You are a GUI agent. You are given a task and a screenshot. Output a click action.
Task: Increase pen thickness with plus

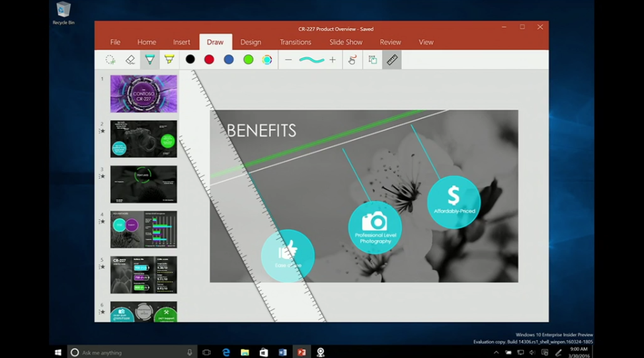coord(332,60)
